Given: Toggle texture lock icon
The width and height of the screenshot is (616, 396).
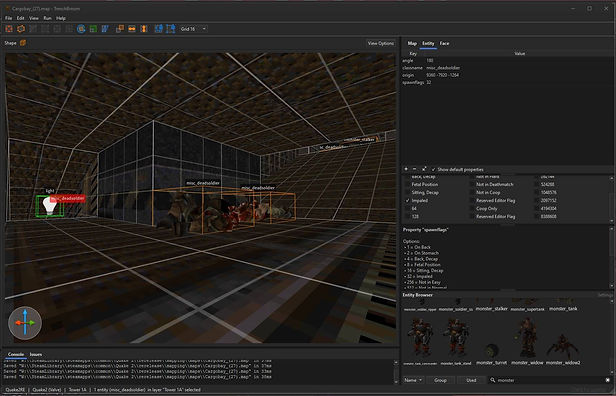Looking at the screenshot, I should click(159, 29).
